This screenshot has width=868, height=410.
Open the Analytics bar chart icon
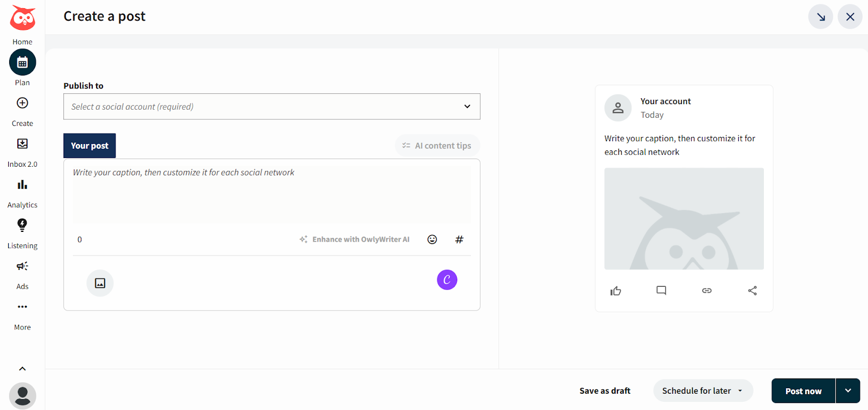click(x=22, y=185)
